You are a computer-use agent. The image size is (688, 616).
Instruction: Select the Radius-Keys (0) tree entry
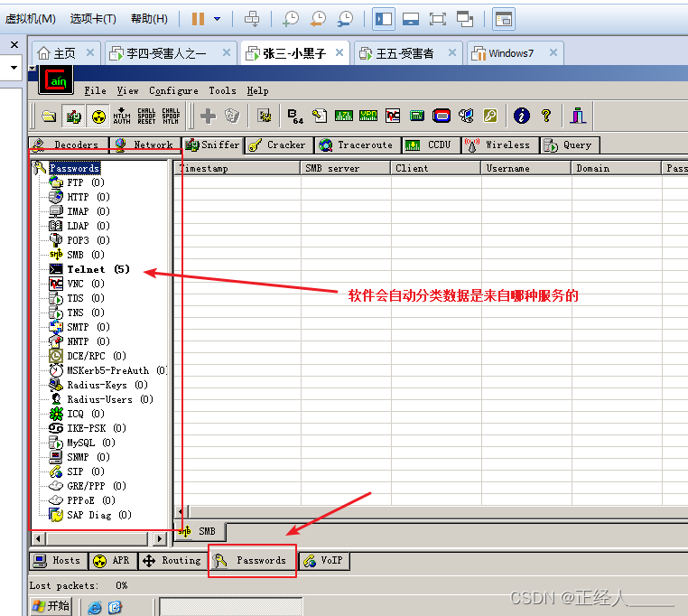pos(107,385)
